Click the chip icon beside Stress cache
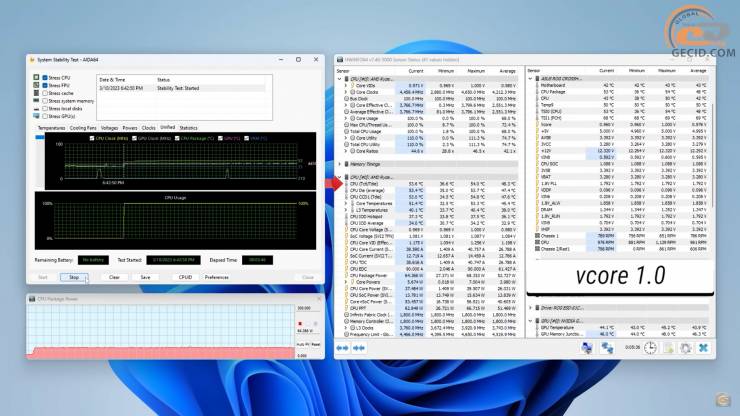 pos(36,93)
